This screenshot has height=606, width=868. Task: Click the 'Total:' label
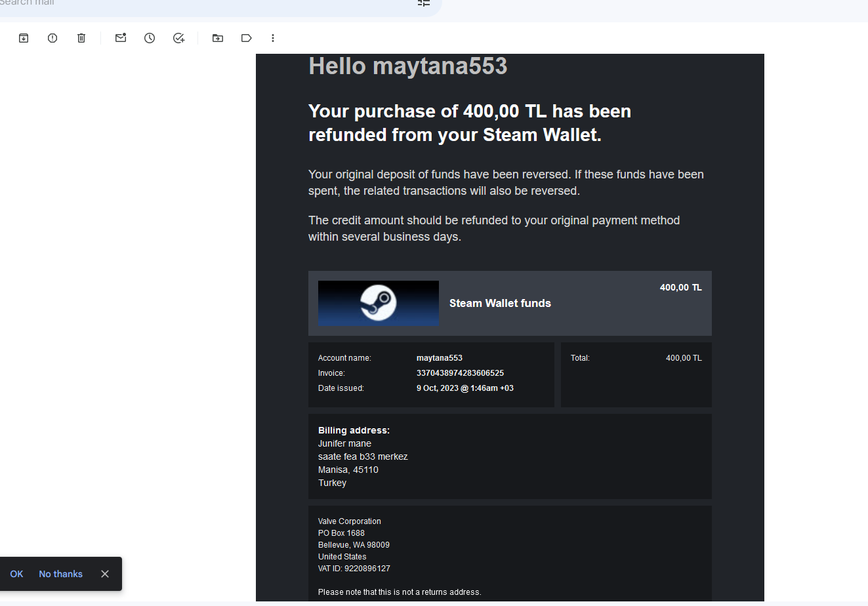(580, 358)
